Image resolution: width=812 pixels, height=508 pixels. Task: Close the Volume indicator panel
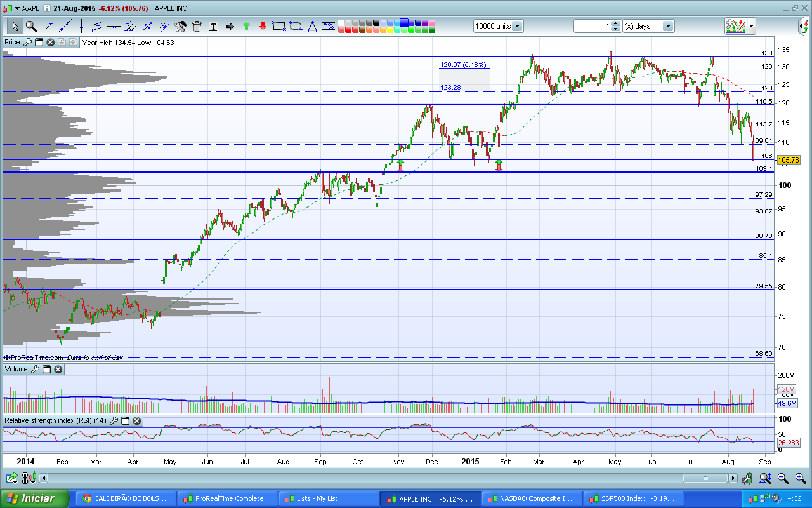click(x=58, y=369)
